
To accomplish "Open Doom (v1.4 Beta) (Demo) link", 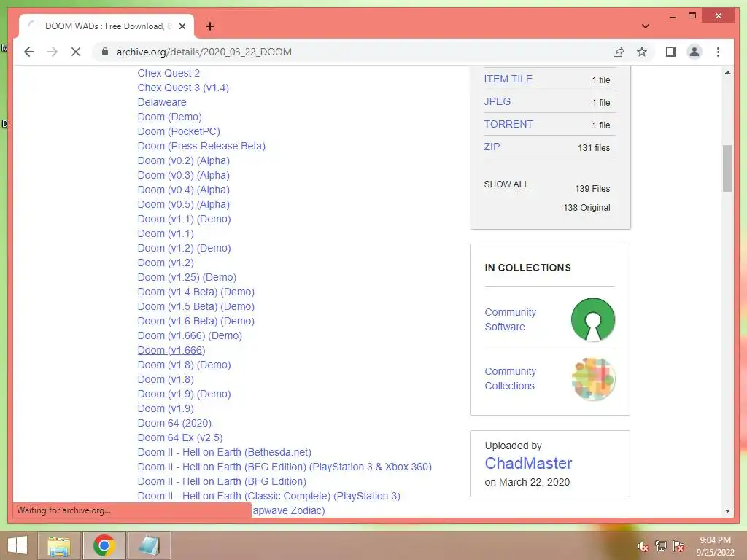I will click(x=196, y=292).
